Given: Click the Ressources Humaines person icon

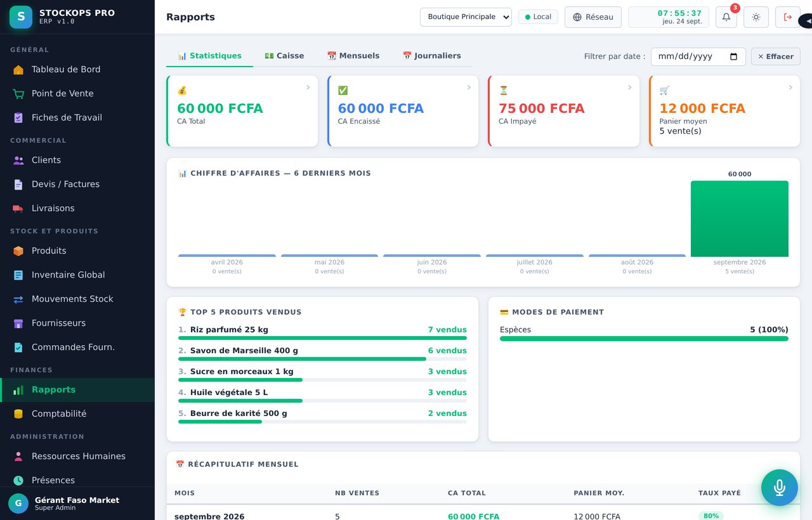Looking at the screenshot, I should tap(18, 457).
